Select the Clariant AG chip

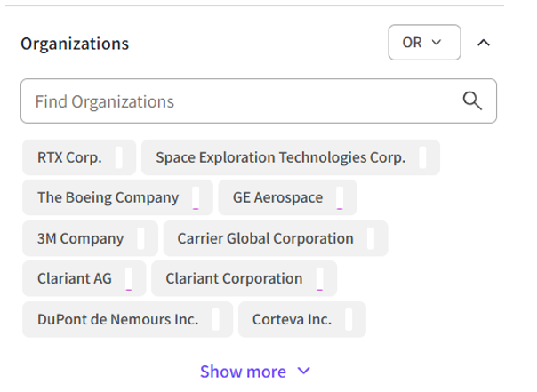tap(75, 278)
